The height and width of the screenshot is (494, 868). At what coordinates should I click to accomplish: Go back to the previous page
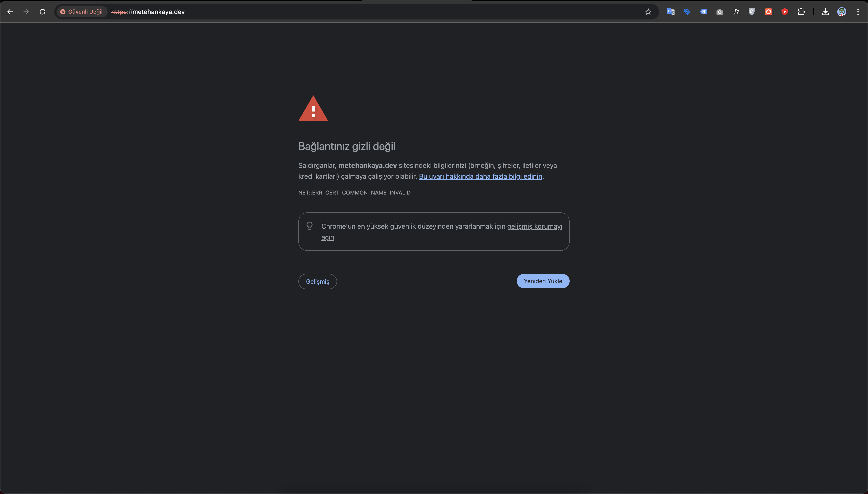[10, 12]
